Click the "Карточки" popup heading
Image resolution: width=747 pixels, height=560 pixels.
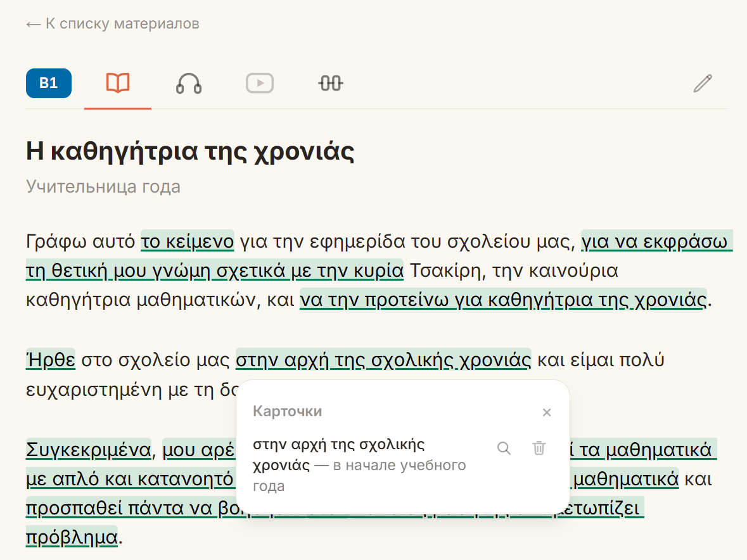click(x=287, y=411)
